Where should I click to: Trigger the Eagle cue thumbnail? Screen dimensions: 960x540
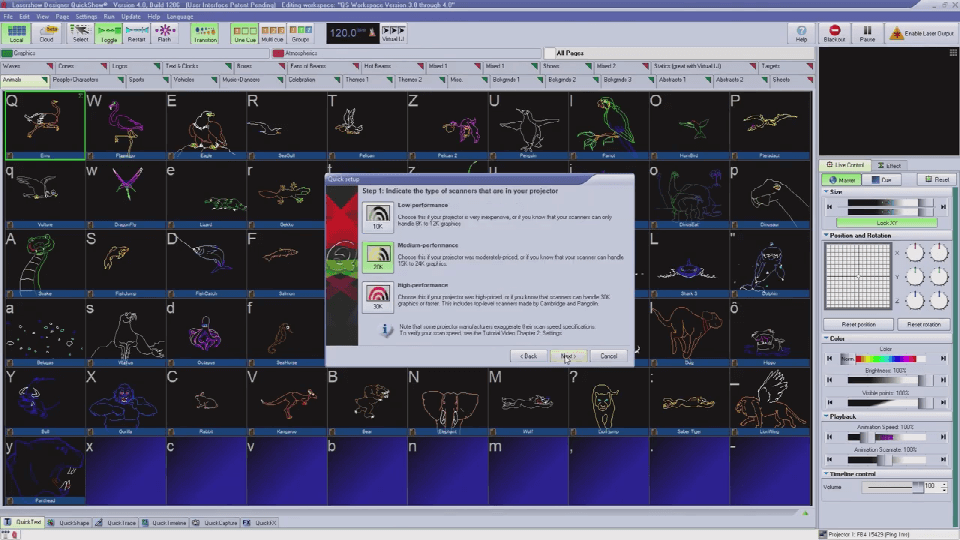click(x=206, y=126)
